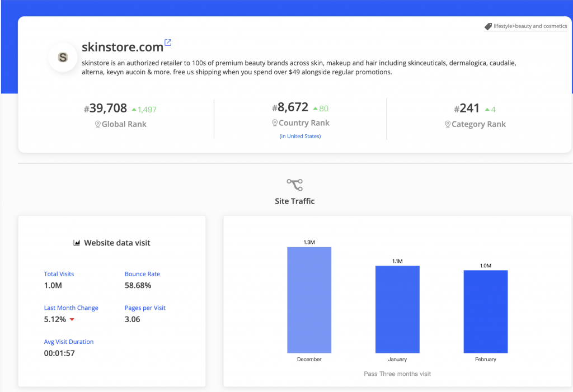The height and width of the screenshot is (392, 573).
Task: Select the December traffic bar
Action: pyautogui.click(x=309, y=300)
